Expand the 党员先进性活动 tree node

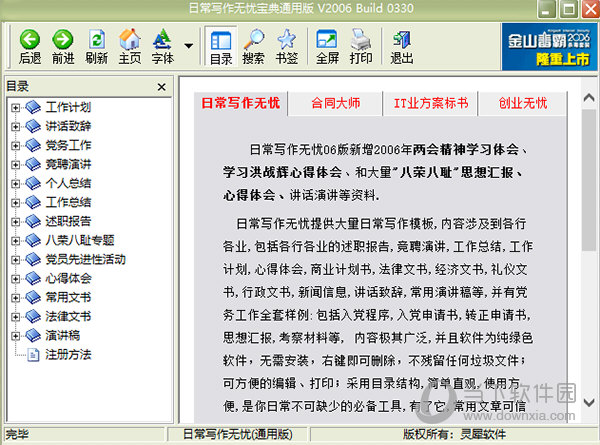[15, 260]
